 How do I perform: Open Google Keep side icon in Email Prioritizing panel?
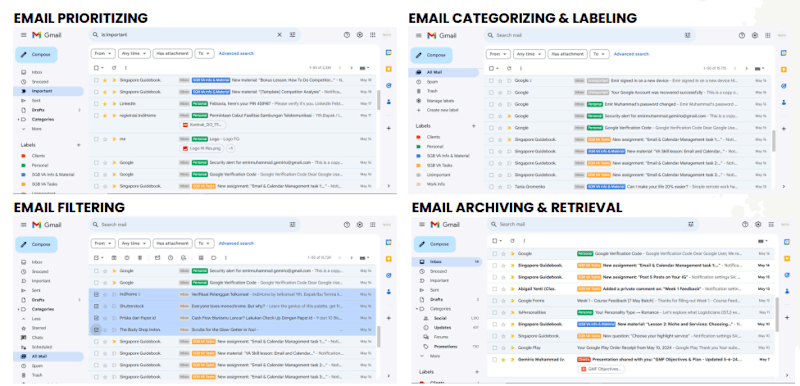pyautogui.click(x=388, y=69)
